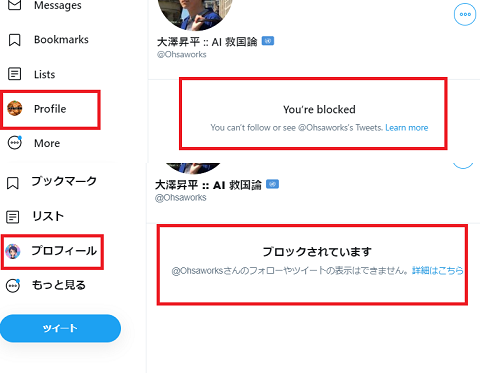Image resolution: width=480 pixels, height=373 pixels.
Task: Follow the Learn more link
Action: tap(407, 128)
